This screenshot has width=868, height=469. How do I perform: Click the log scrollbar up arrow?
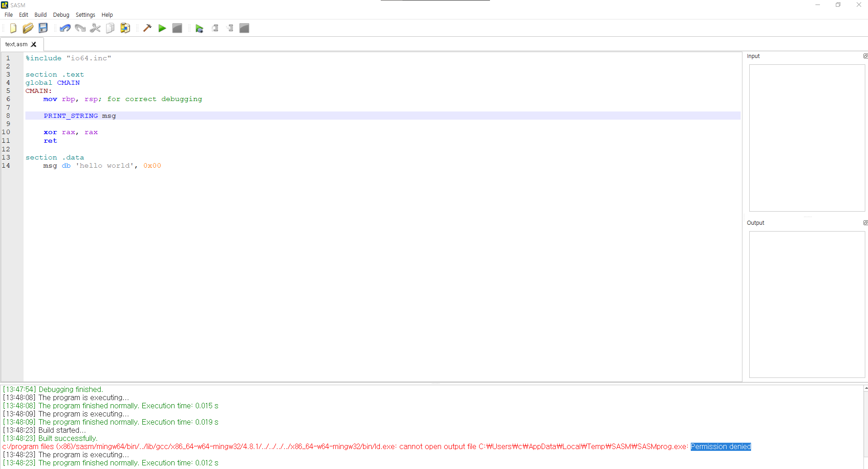pos(866,388)
